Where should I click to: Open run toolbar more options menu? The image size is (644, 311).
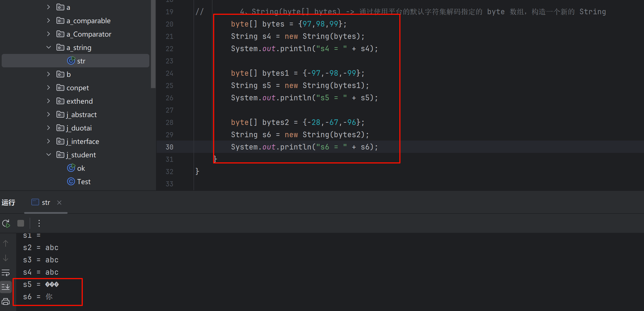point(39,223)
